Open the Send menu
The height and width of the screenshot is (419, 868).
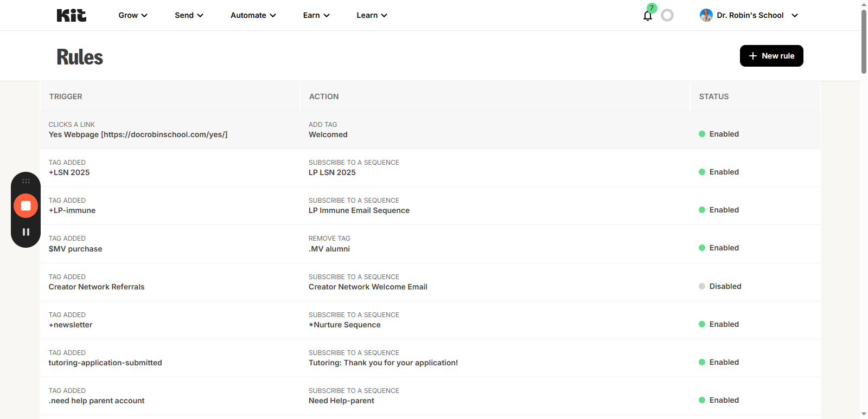click(x=189, y=15)
